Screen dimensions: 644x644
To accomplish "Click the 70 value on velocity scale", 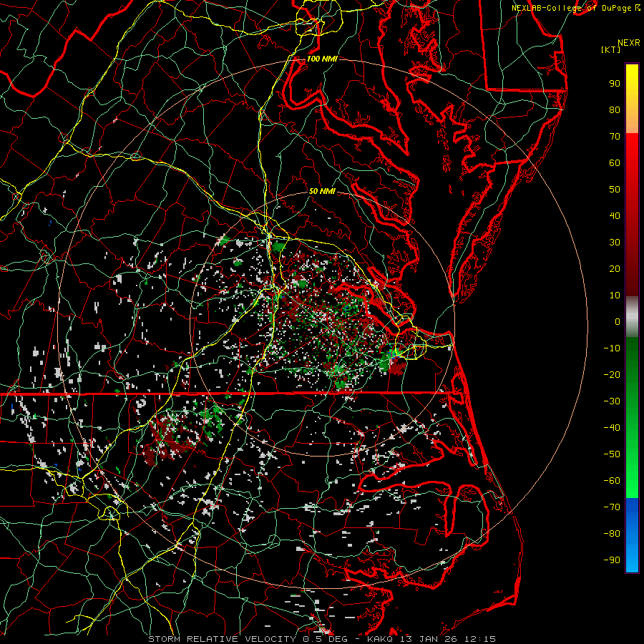I will (615, 137).
